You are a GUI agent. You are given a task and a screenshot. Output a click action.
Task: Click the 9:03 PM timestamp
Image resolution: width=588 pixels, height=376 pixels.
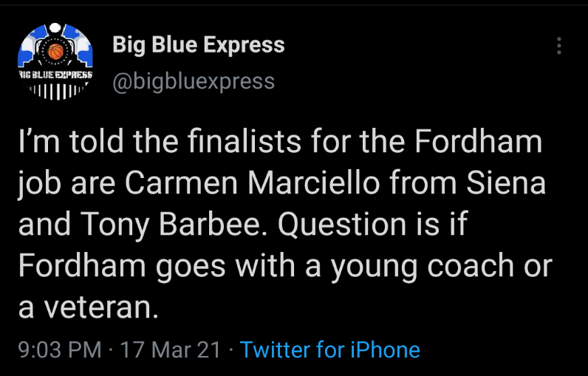[59, 349]
